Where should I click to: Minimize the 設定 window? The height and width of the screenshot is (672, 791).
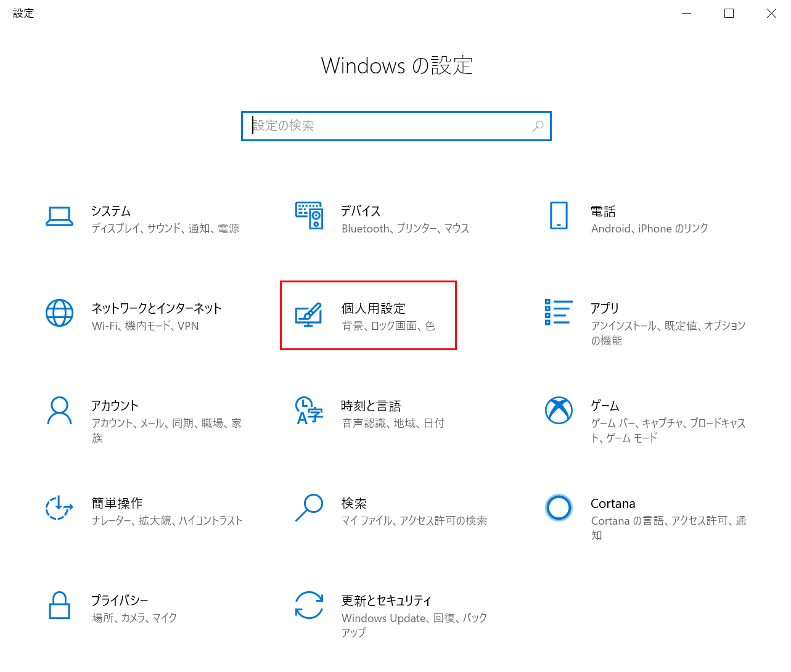(x=686, y=13)
